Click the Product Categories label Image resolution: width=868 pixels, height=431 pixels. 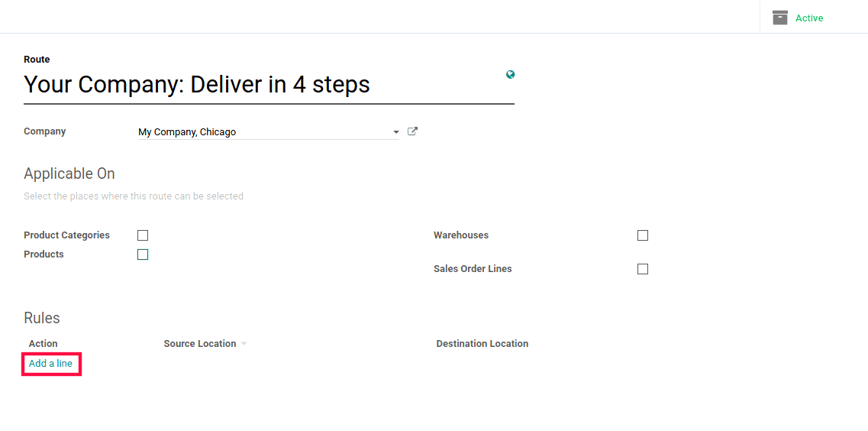[x=67, y=235]
